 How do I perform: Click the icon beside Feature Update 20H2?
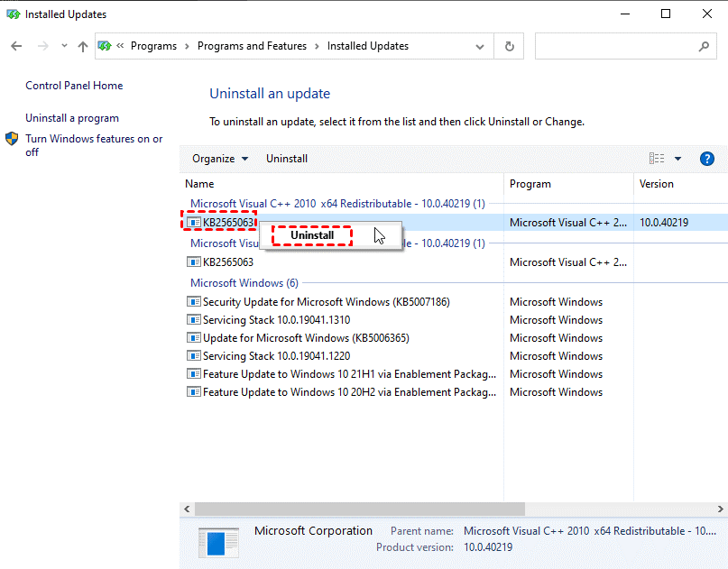pos(194,392)
